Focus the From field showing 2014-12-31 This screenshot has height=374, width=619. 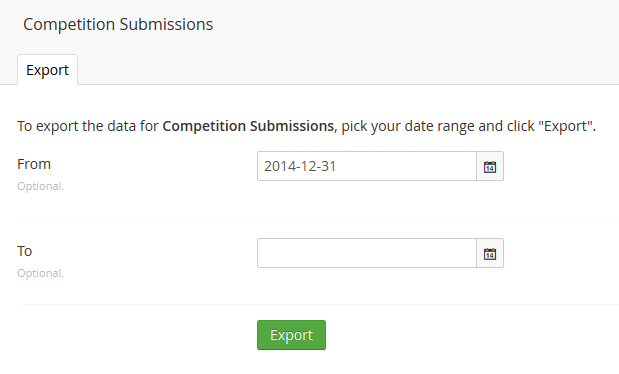click(x=367, y=166)
